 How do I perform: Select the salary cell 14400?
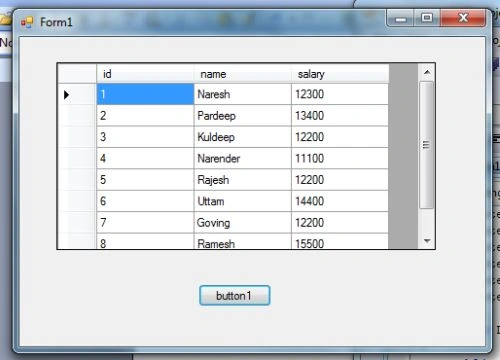(x=340, y=201)
